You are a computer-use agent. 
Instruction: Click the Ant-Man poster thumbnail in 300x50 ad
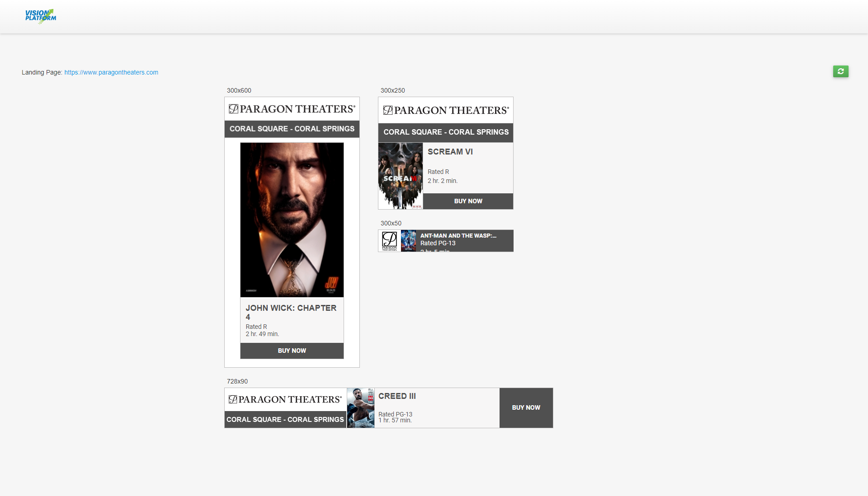(x=408, y=241)
